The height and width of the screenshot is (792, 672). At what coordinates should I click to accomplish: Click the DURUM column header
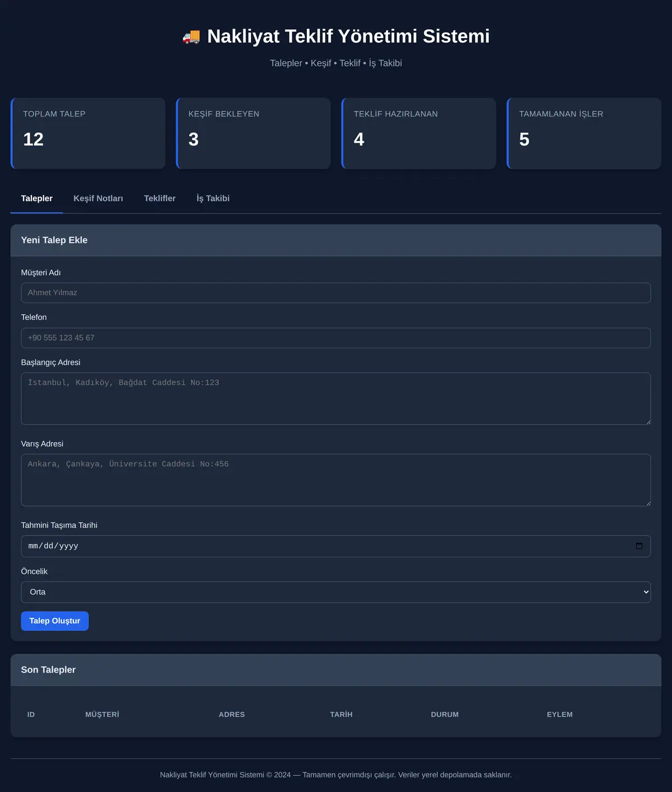[445, 714]
